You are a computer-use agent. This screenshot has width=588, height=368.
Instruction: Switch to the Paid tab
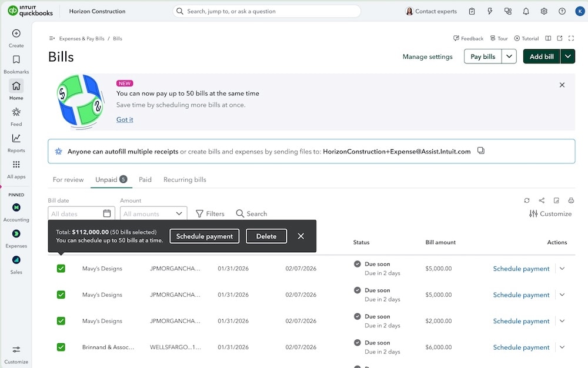point(145,179)
